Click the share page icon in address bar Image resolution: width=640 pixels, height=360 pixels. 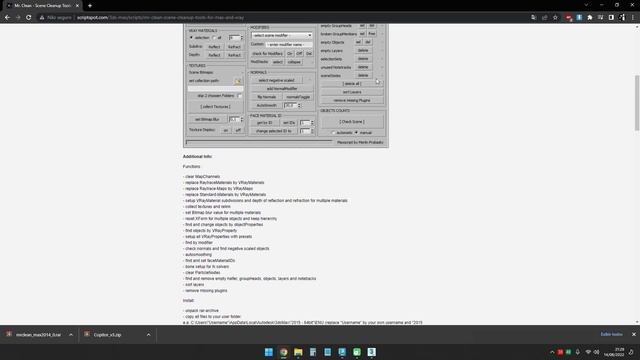pyautogui.click(x=544, y=18)
